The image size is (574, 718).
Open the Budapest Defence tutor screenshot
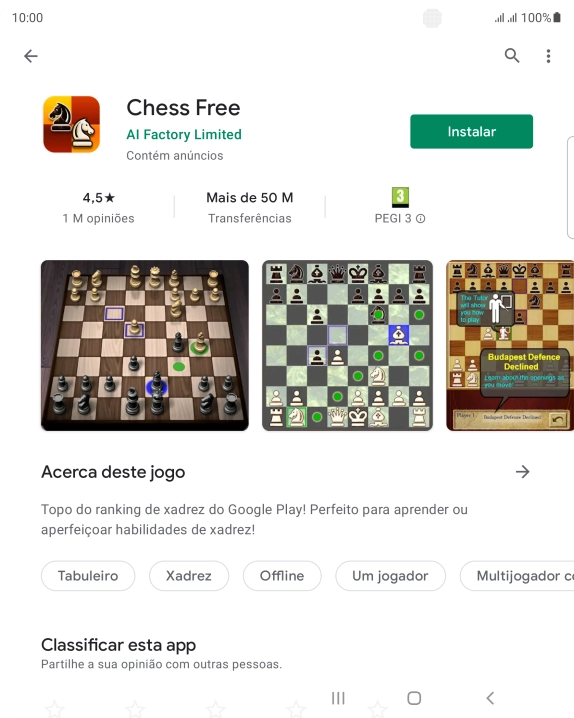coord(510,345)
